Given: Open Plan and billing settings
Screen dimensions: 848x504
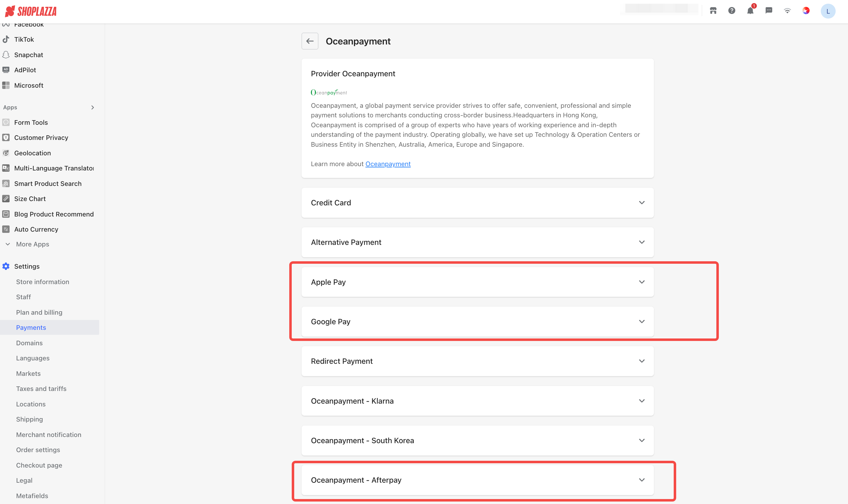Looking at the screenshot, I should pyautogui.click(x=39, y=313).
